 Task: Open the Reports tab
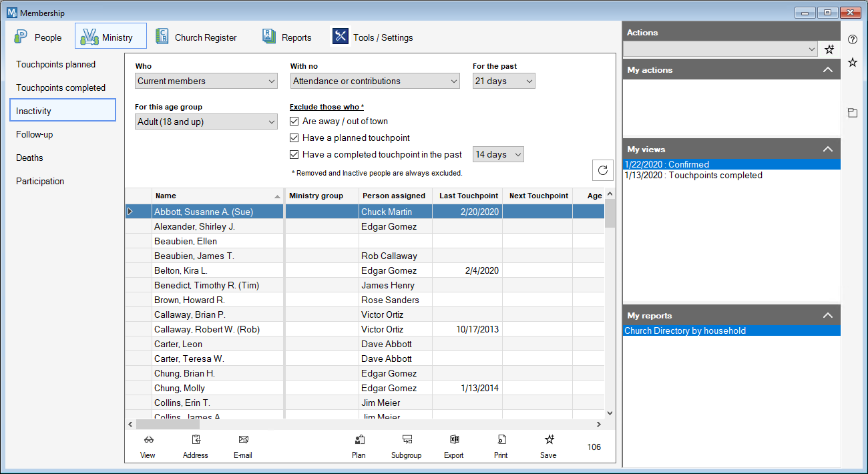(x=287, y=37)
